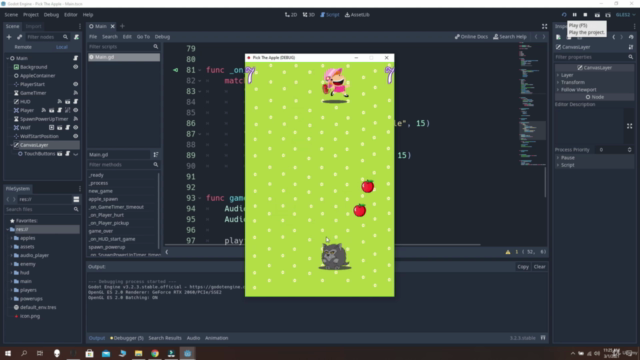Hide the Background node
This screenshot has width=640, height=360.
76,67
